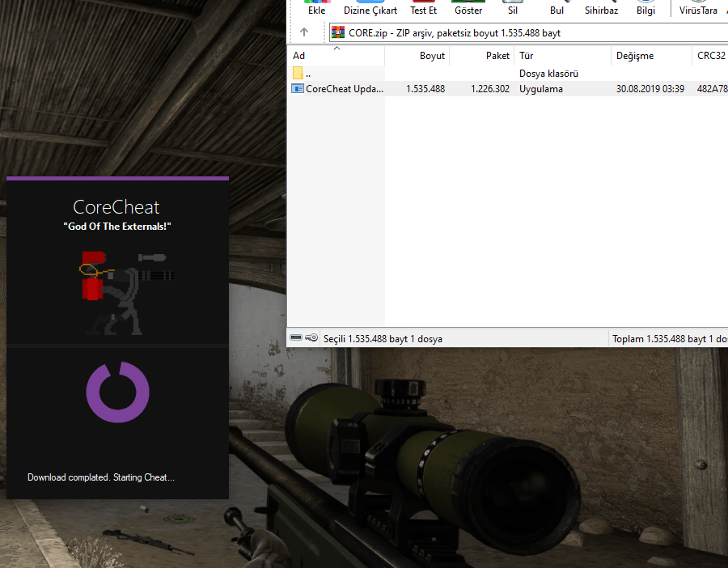
Task: Click Sil toolbar button
Action: [x=513, y=8]
